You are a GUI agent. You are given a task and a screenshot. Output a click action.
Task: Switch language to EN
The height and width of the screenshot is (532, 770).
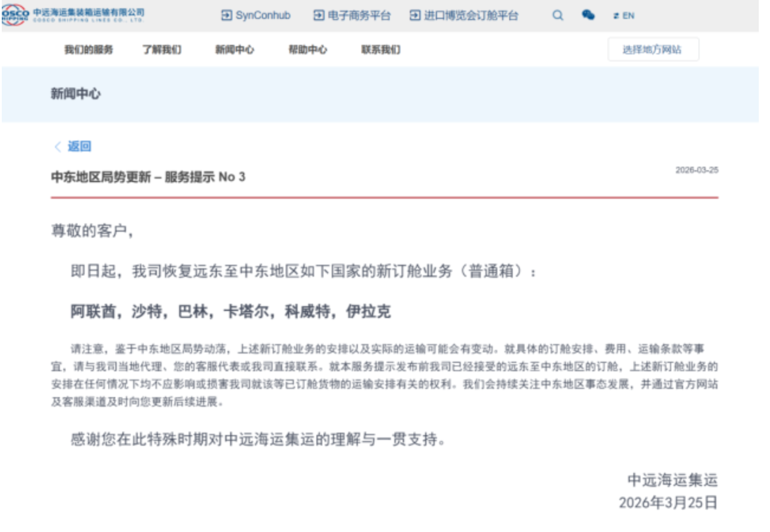628,16
